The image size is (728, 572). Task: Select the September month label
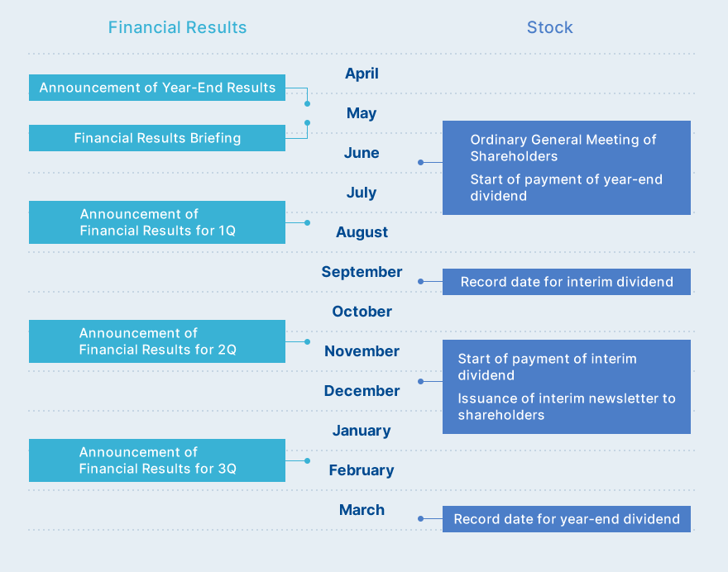(362, 272)
